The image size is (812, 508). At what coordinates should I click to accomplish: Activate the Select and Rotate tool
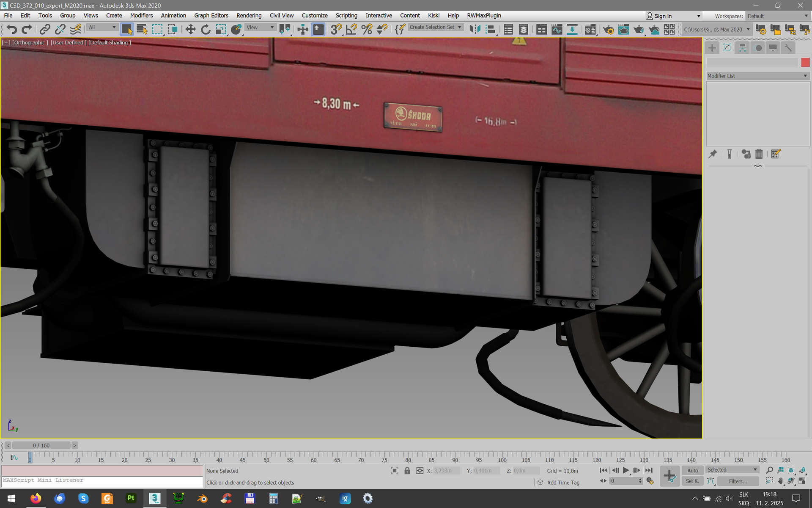pyautogui.click(x=206, y=29)
